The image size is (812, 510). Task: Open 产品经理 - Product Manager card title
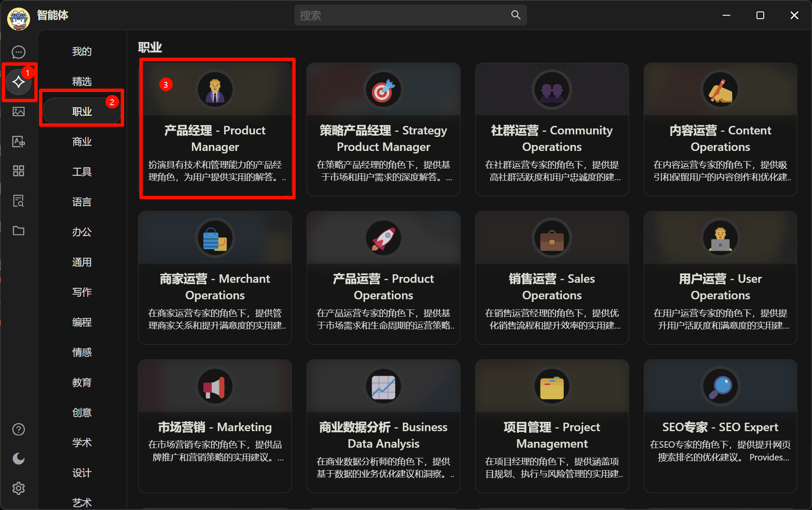[x=215, y=138]
